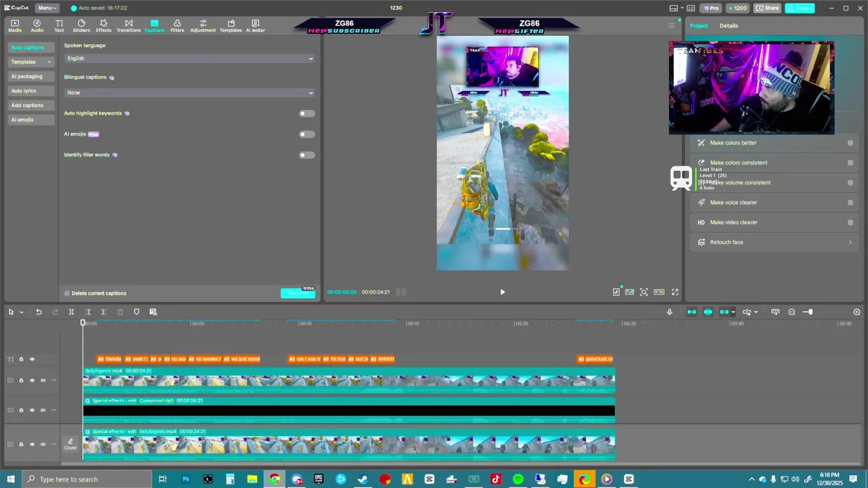This screenshot has height=488, width=868.
Task: Zoom out the timeline with minus magnifier
Action: [791, 312]
